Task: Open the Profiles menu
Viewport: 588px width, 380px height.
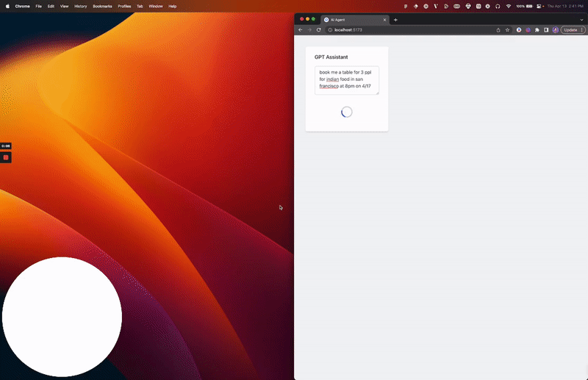Action: (x=124, y=6)
